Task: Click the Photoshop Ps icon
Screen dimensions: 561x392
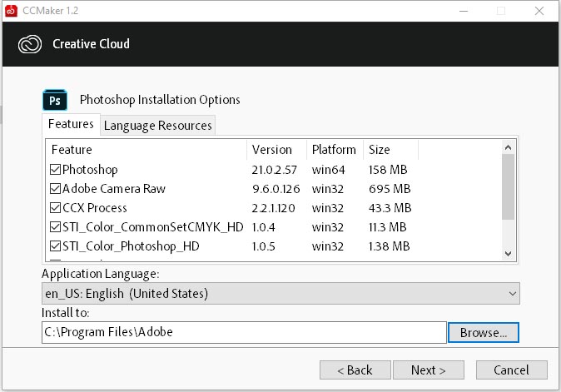Action: pos(55,100)
